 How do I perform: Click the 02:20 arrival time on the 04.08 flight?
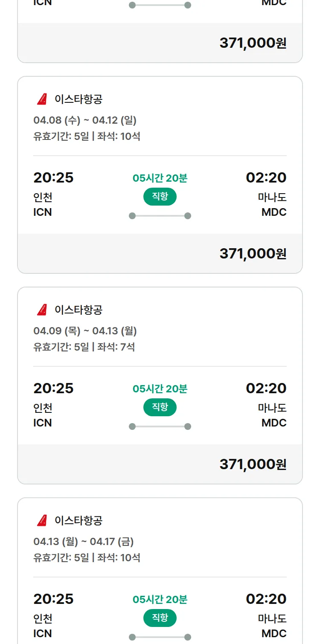click(x=266, y=177)
